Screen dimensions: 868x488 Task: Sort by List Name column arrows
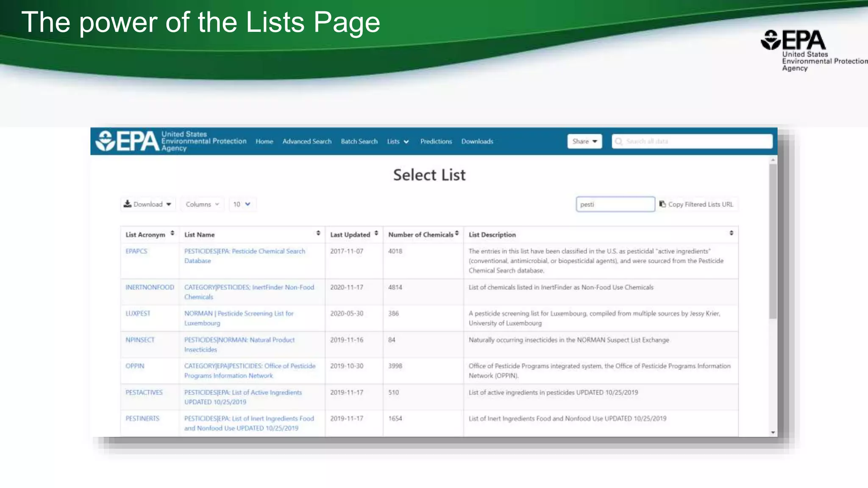click(x=318, y=233)
